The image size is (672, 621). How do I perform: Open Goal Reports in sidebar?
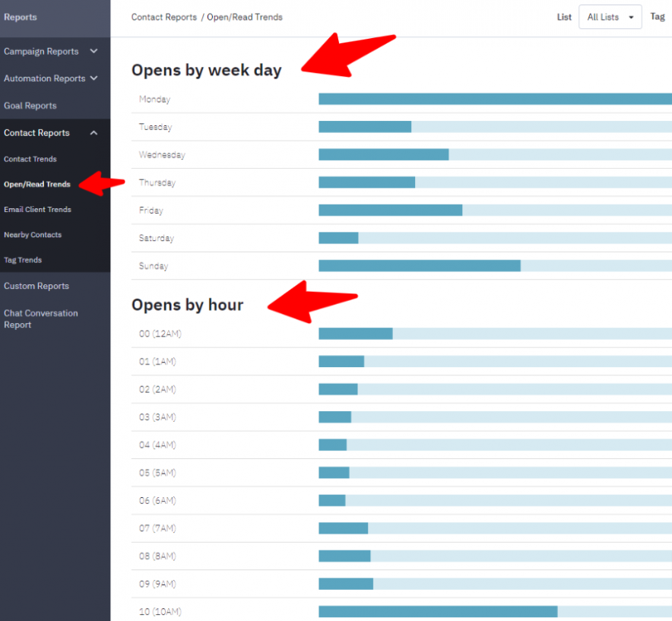tap(30, 106)
